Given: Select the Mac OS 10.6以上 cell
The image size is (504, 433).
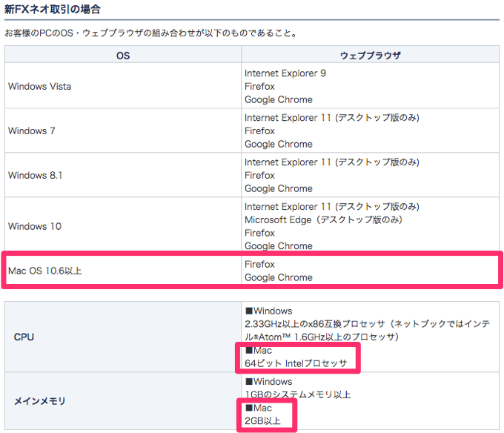Looking at the screenshot, I should tap(44, 271).
